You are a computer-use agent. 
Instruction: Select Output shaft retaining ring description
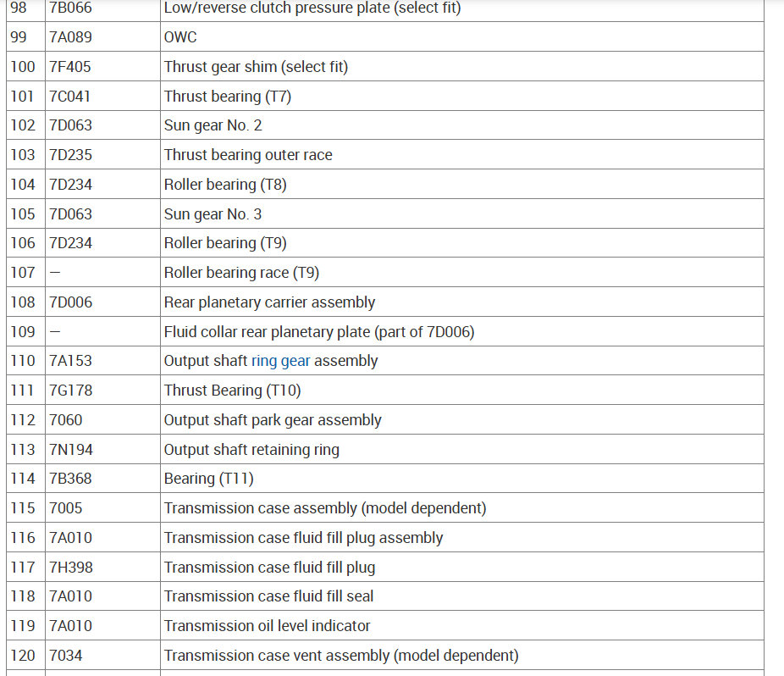pyautogui.click(x=251, y=450)
